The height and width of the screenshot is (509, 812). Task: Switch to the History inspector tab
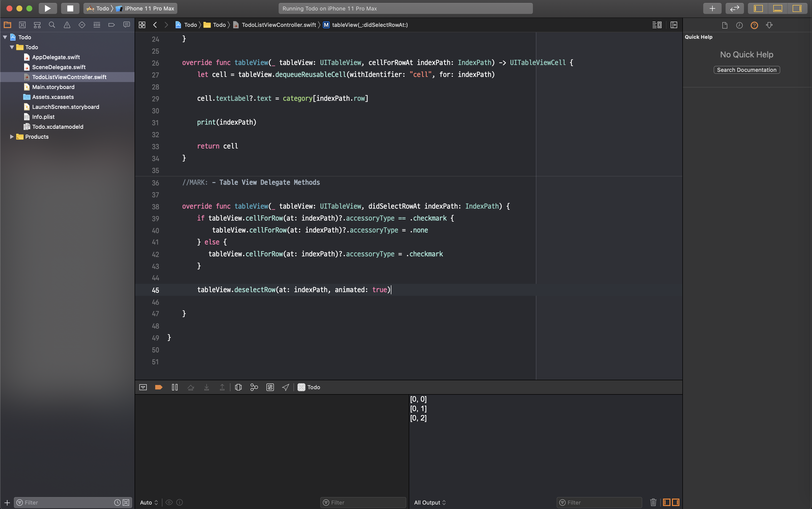(x=739, y=25)
